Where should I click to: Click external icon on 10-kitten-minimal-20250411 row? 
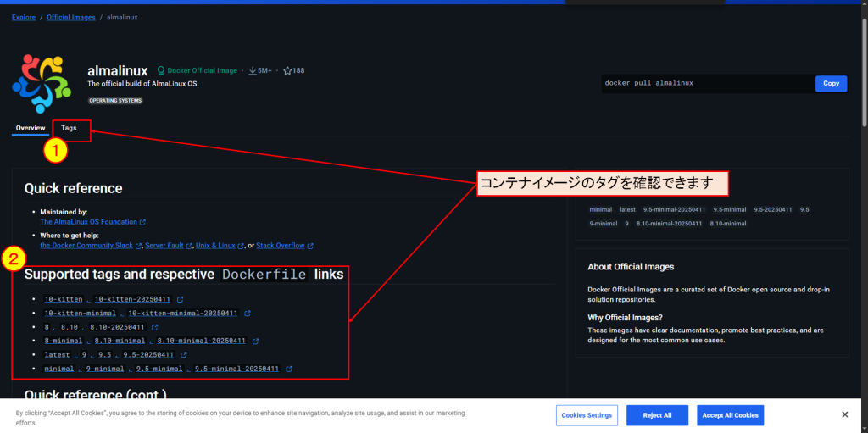248,314
